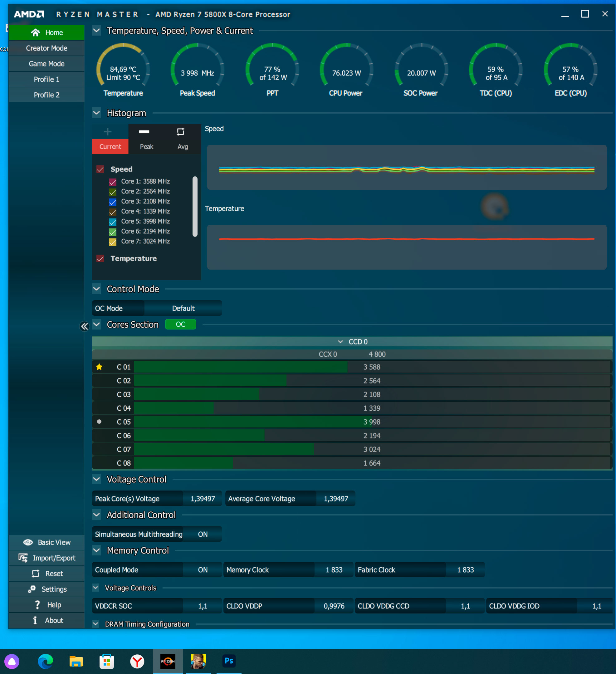Image resolution: width=616 pixels, height=674 pixels.
Task: Uncheck the Core 3 speed checkbox
Action: tap(113, 202)
